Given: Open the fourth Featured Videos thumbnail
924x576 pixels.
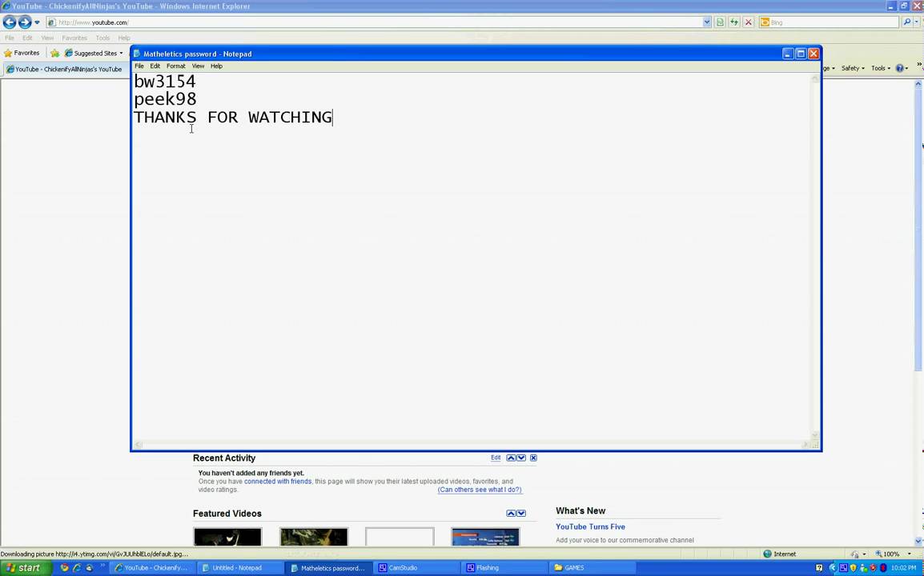Looking at the screenshot, I should tap(485, 537).
